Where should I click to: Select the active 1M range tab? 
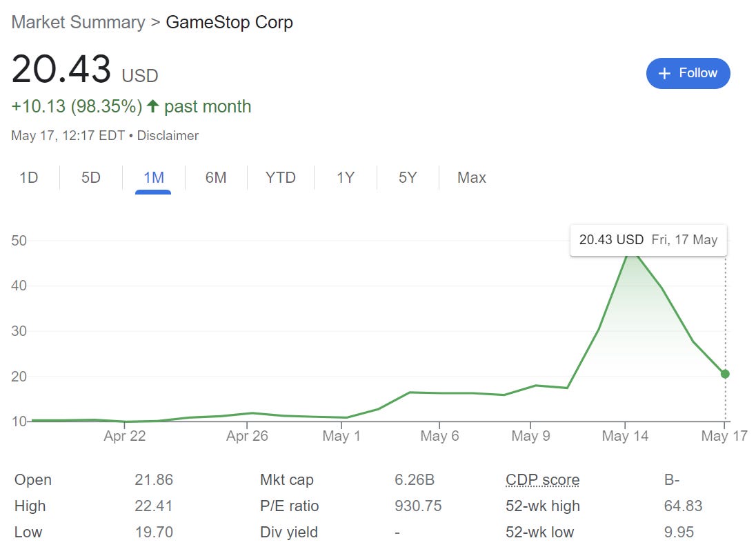[x=153, y=178]
